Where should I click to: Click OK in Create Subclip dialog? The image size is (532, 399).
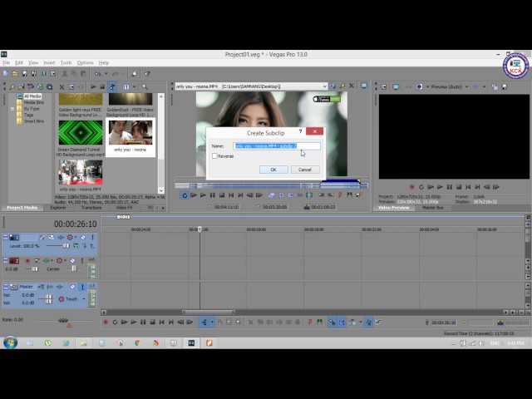[273, 170]
